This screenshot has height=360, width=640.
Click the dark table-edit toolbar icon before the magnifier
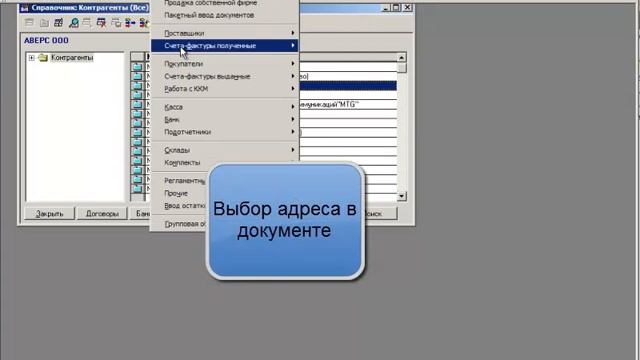tap(58, 23)
